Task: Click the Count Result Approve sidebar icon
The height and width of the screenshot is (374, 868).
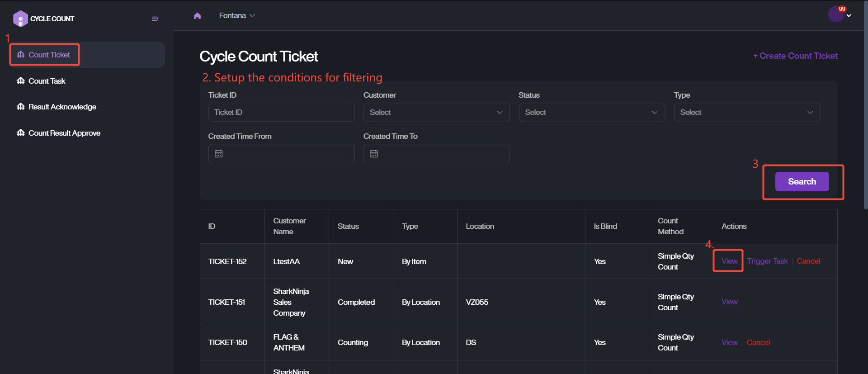Action: tap(21, 133)
